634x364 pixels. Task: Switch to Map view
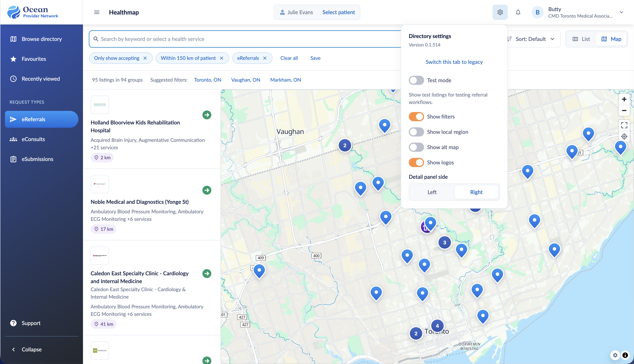(611, 39)
